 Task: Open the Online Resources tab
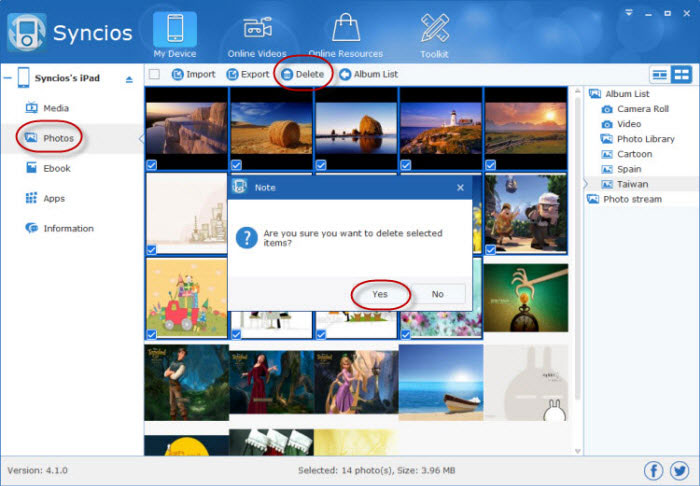tap(346, 37)
